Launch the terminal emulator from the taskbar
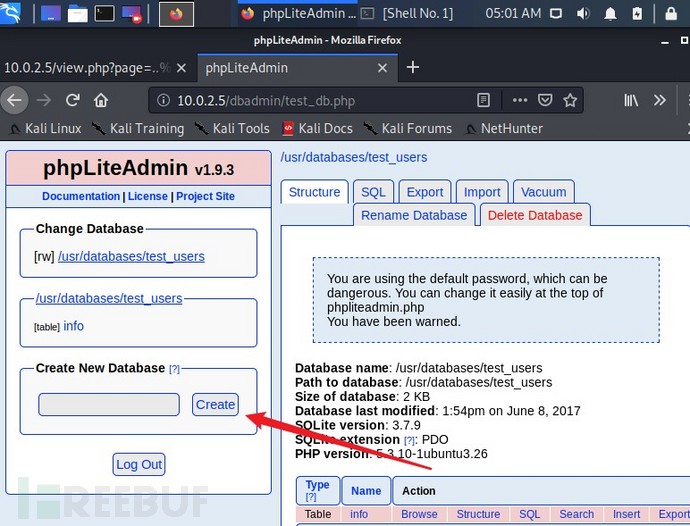Viewport: 690px width, 526px height. [104, 14]
